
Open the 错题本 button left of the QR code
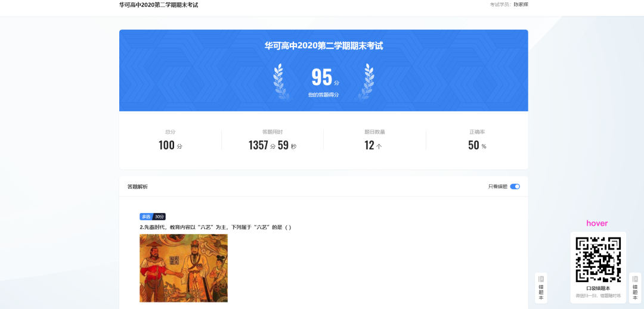point(541,288)
